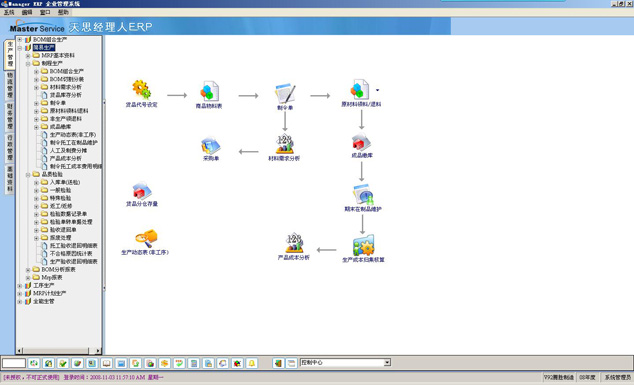The image size is (634, 385).
Task: Open the 产品成本分析 chart icon
Action: (294, 243)
